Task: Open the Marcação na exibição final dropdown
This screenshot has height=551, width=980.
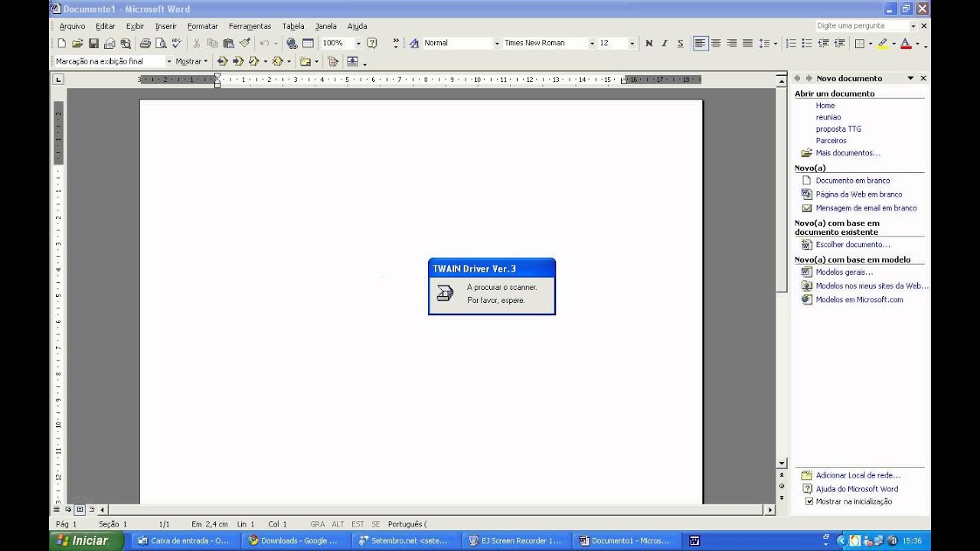Action: pos(168,61)
